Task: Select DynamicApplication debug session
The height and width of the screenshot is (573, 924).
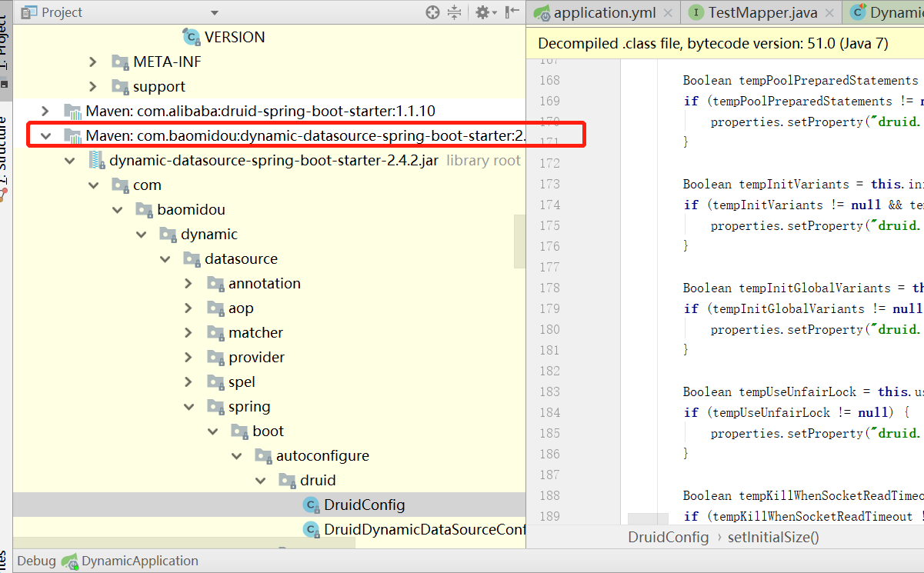Action: pos(139,561)
